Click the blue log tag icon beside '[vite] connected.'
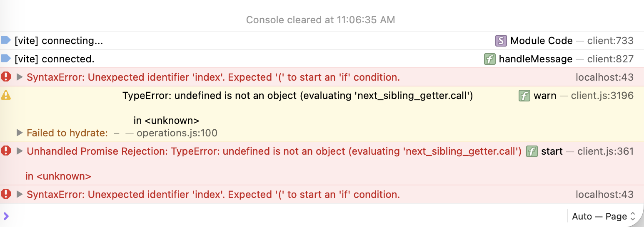Viewport: 644px width, 227px height. (5, 58)
